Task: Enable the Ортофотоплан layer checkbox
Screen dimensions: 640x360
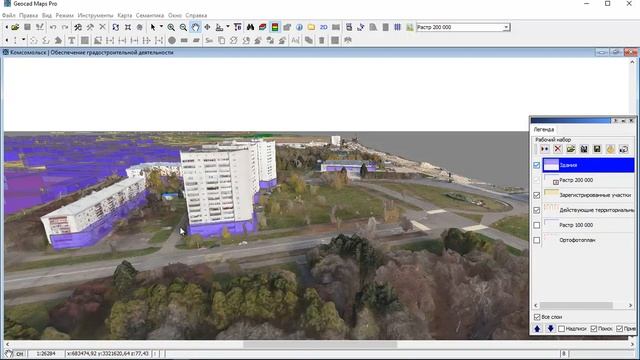Action: pos(536,240)
